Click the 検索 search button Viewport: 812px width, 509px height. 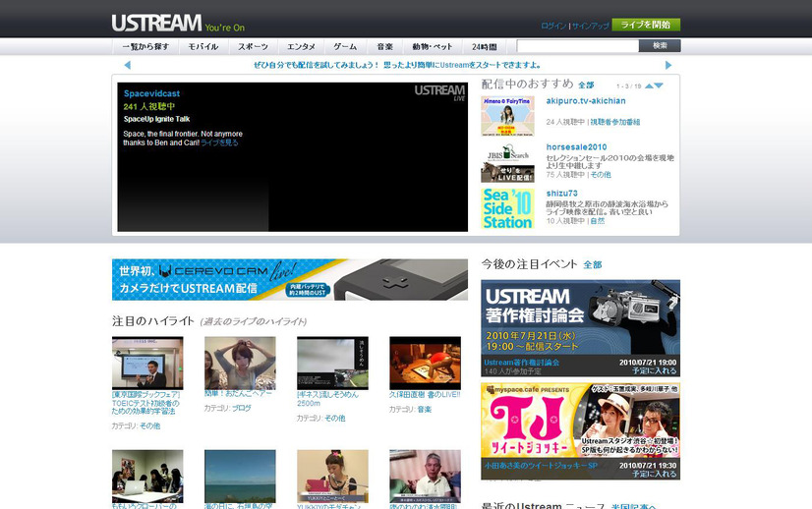tap(660, 46)
